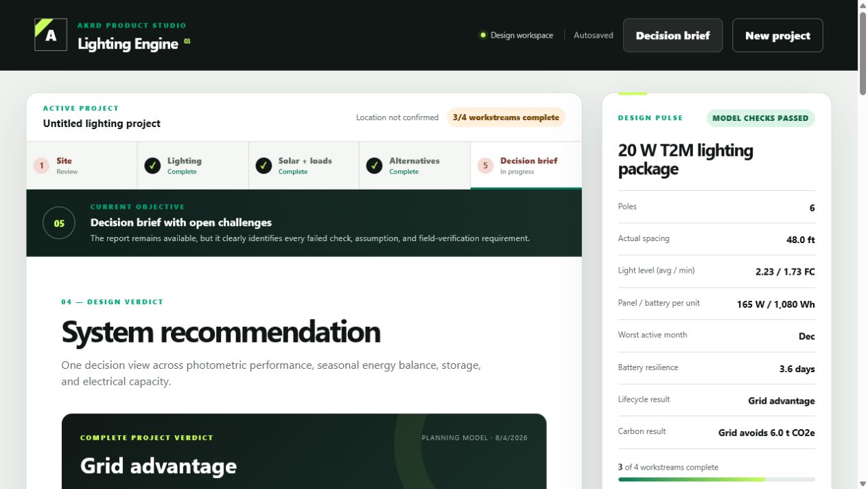868x489 pixels.
Task: Switch to the Solar + loads tab
Action: point(304,166)
